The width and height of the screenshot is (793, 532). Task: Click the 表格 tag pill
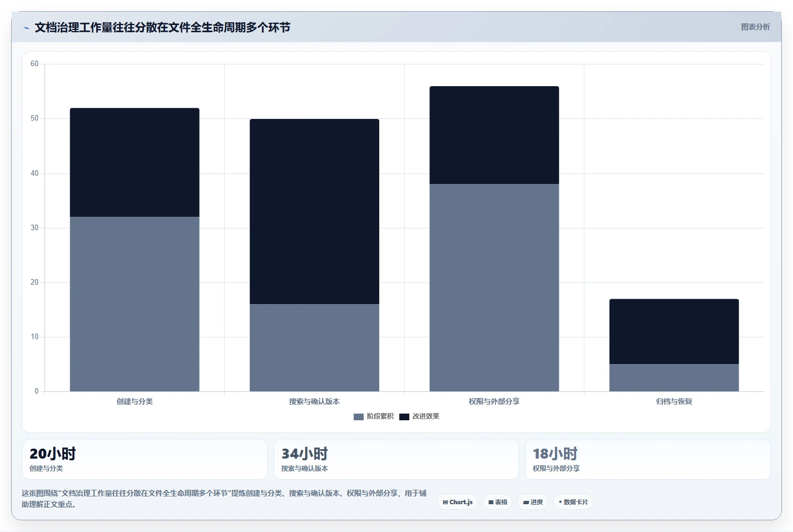click(x=498, y=502)
